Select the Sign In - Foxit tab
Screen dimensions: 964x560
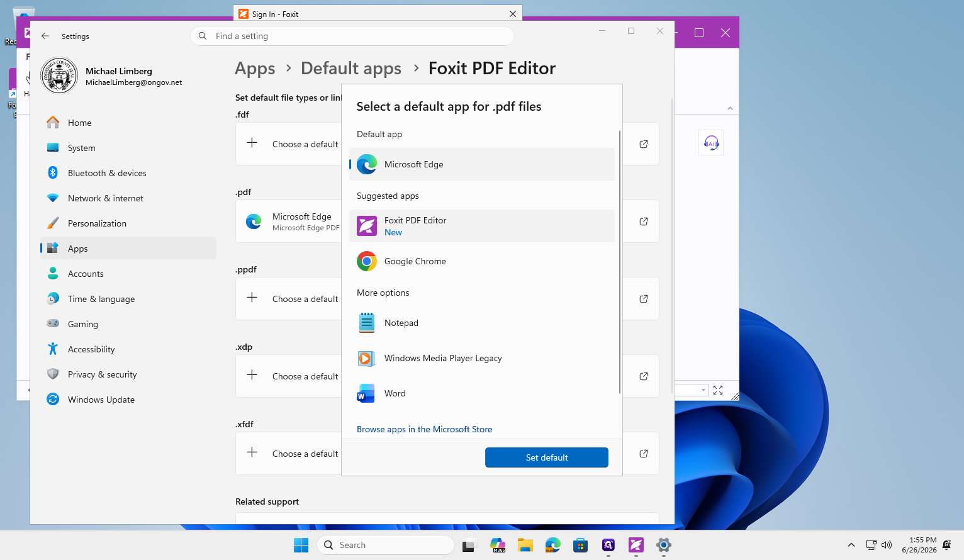pos(378,14)
